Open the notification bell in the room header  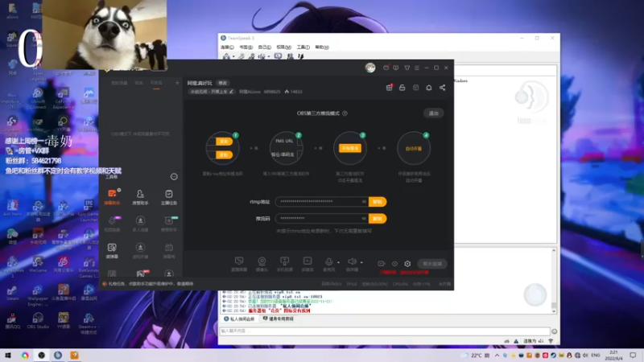(429, 88)
